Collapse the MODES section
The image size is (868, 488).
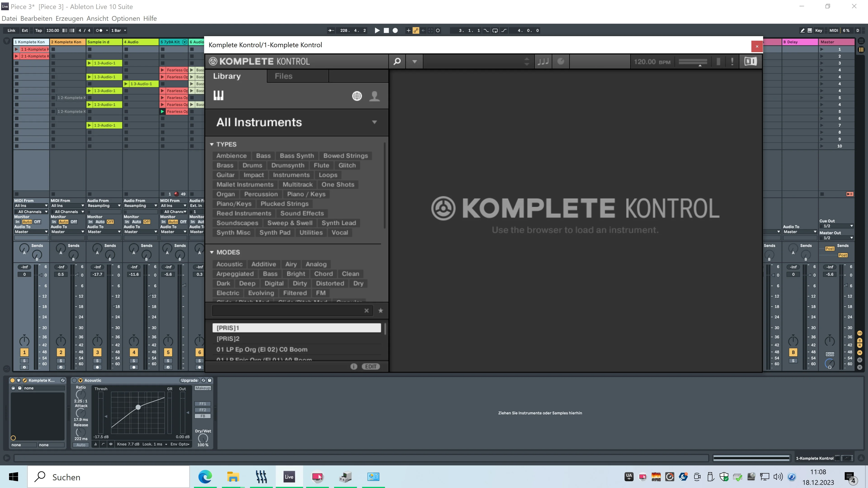pyautogui.click(x=212, y=252)
